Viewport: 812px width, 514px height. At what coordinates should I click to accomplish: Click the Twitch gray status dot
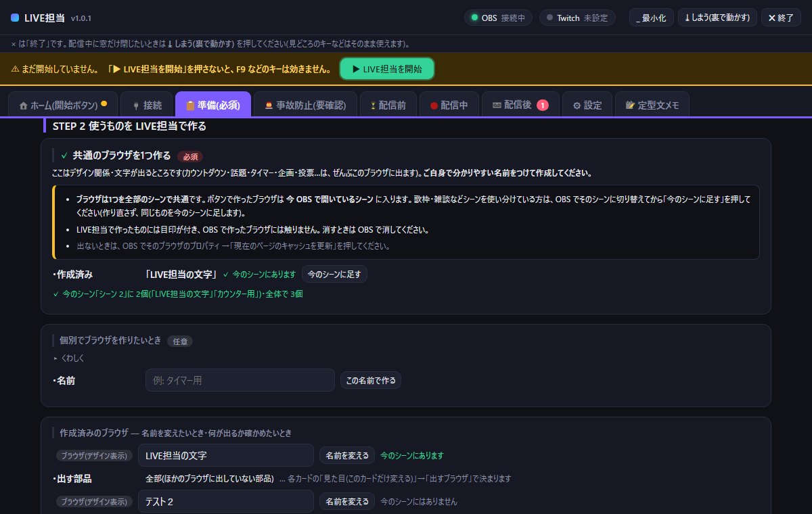coord(549,18)
